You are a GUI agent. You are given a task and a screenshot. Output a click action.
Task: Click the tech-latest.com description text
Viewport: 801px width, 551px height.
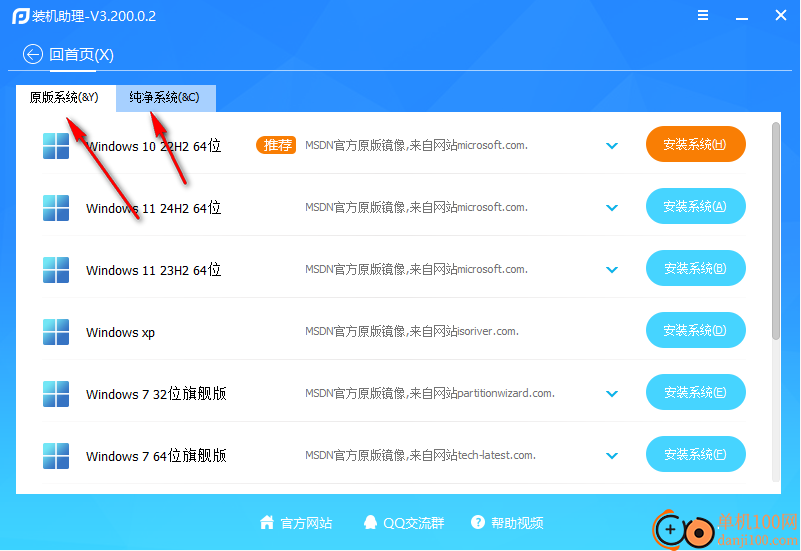[x=420, y=455]
